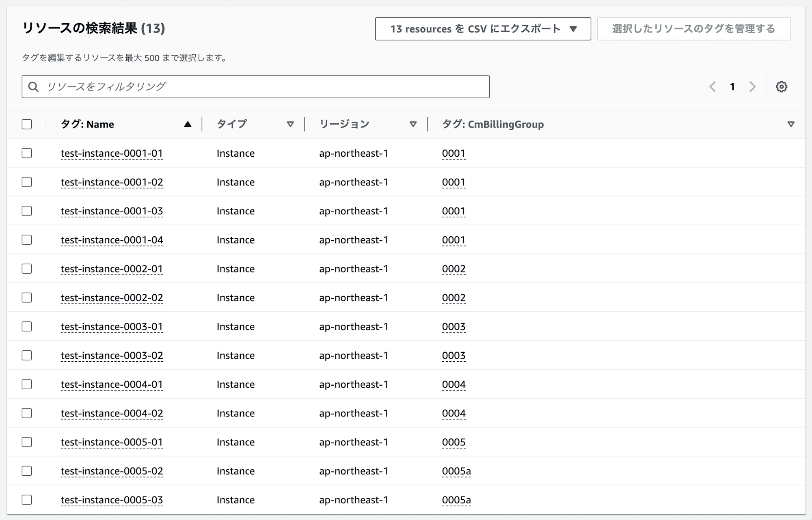Check test-instance-0001-01 row checkbox
812x520 pixels.
pyautogui.click(x=27, y=153)
